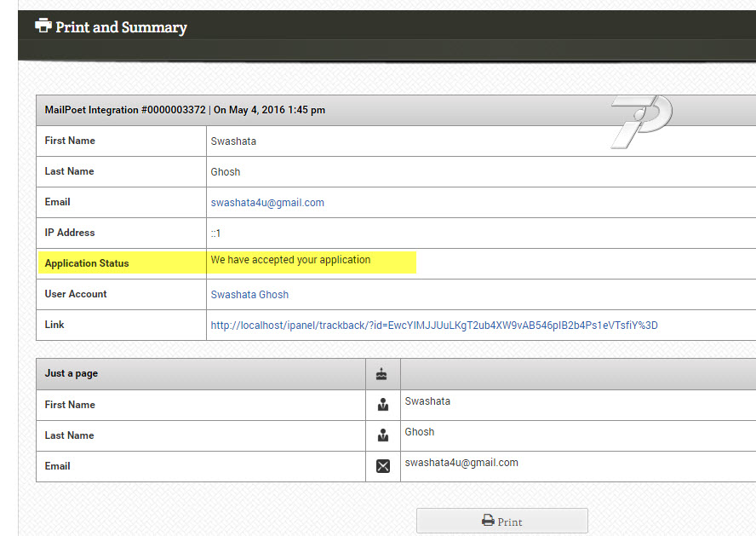Click Ghosh value in the top table

pos(226,172)
